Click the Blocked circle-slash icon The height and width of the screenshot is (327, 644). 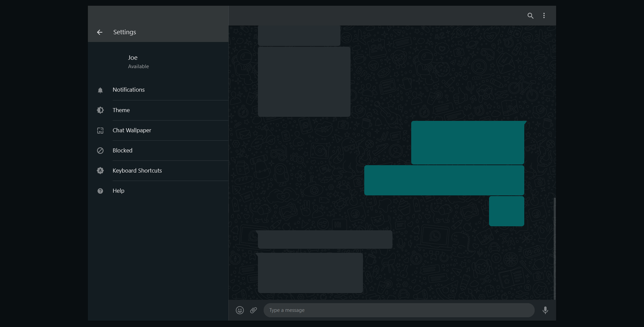click(x=100, y=150)
